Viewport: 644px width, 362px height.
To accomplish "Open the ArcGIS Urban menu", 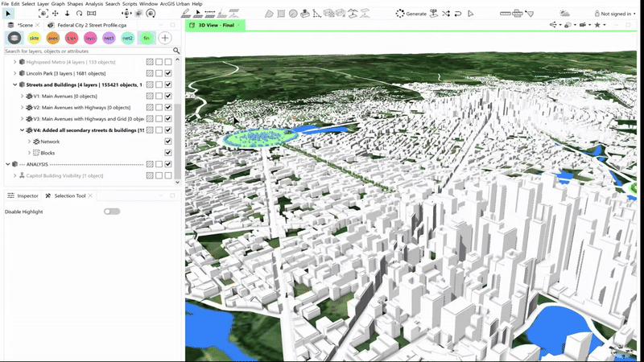I will click(x=175, y=4).
